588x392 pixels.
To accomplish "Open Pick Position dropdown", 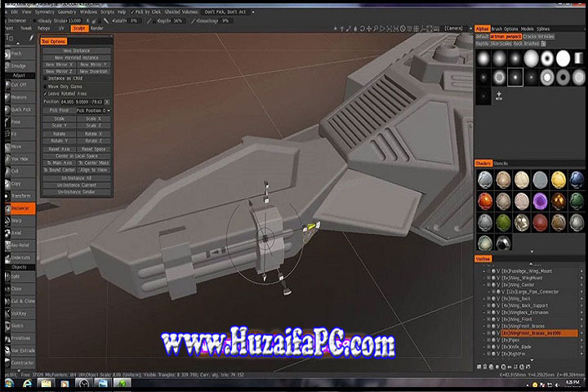I will 93,111.
